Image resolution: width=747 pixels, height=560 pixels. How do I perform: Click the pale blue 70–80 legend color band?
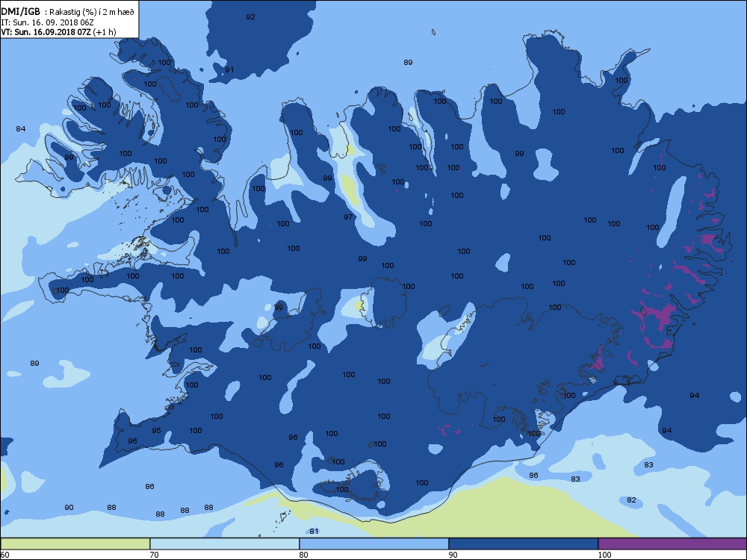coord(224,544)
